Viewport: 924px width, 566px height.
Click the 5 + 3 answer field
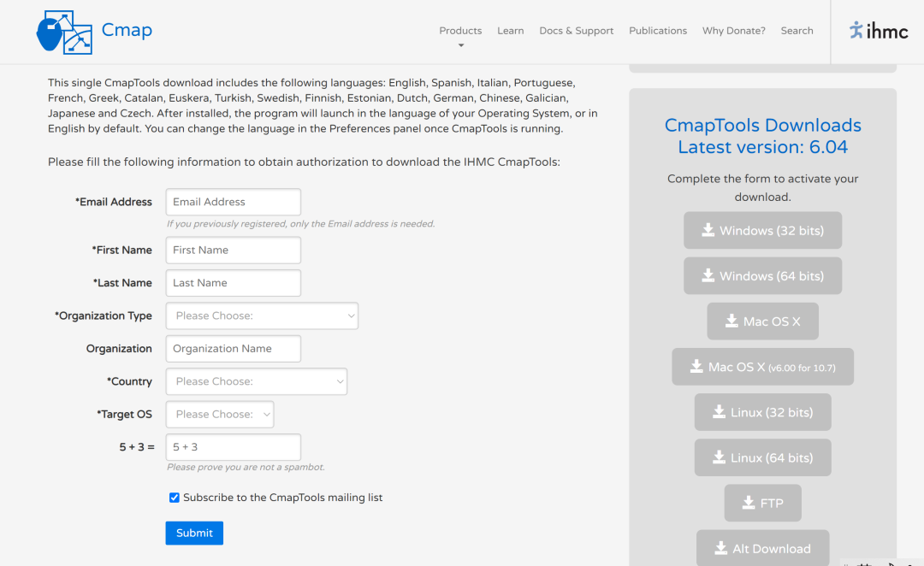234,448
